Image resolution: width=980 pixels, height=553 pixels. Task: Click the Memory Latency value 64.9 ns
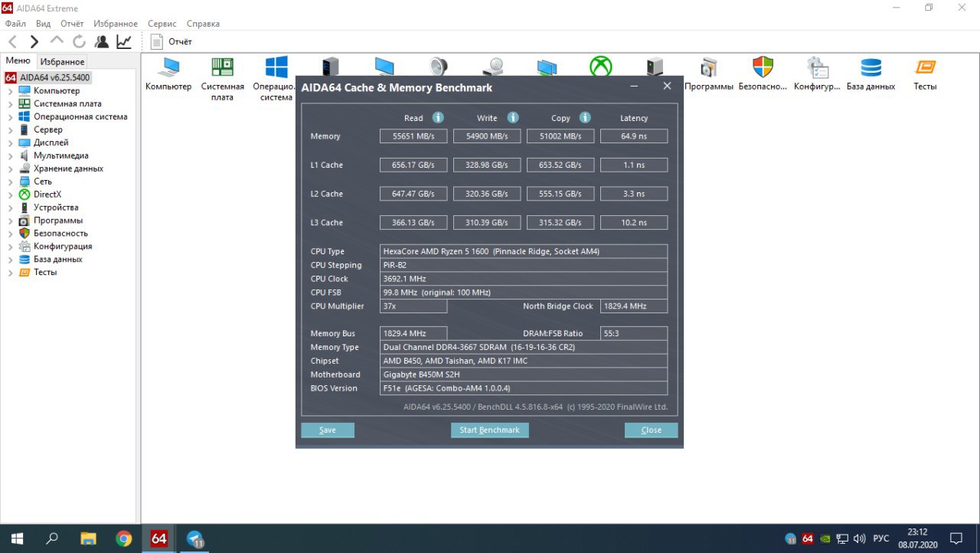(x=634, y=136)
